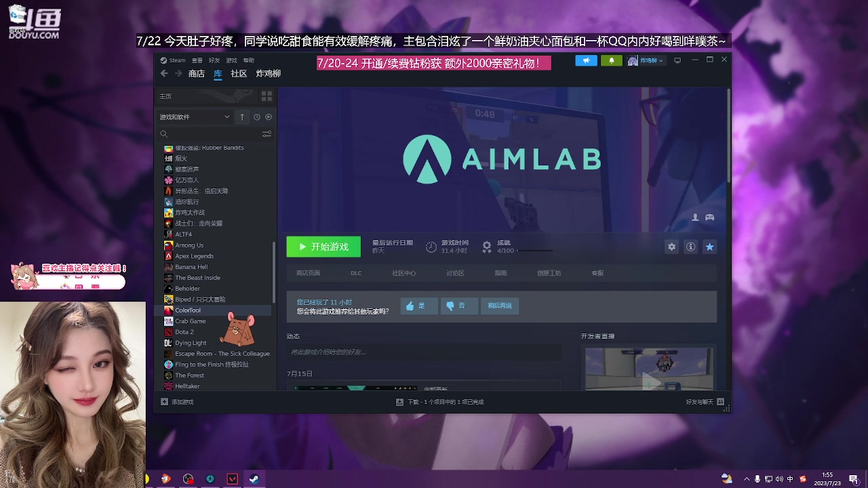Image resolution: width=868 pixels, height=488 pixels.
Task: Open downloads tray icon in bottom bar
Action: tap(399, 402)
